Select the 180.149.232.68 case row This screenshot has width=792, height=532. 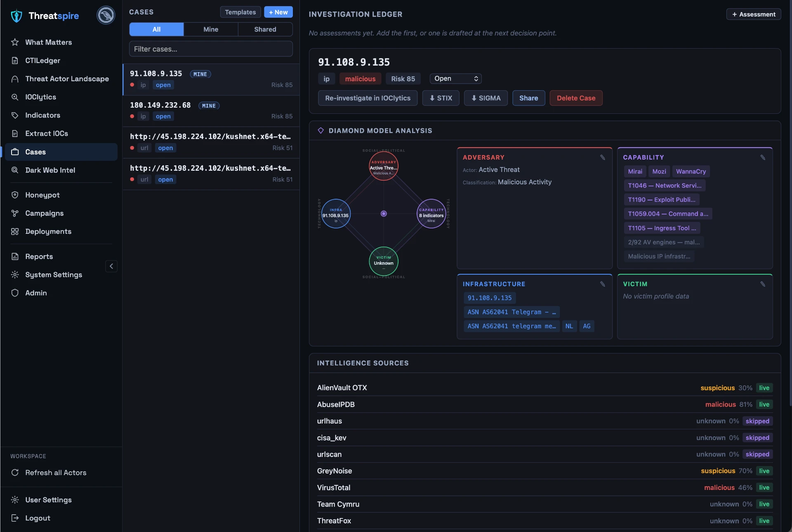coord(211,111)
